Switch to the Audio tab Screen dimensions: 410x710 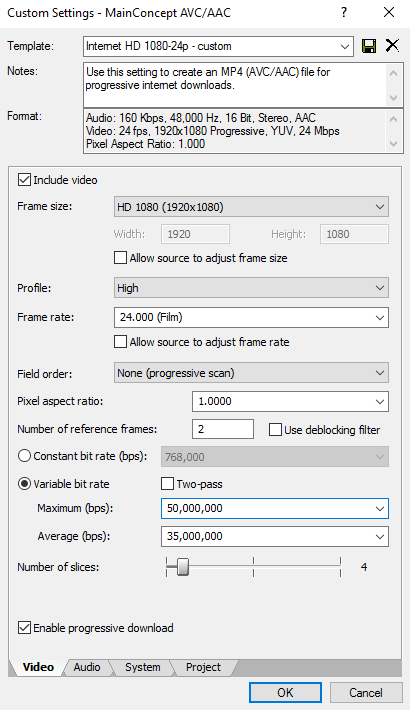(x=87, y=667)
